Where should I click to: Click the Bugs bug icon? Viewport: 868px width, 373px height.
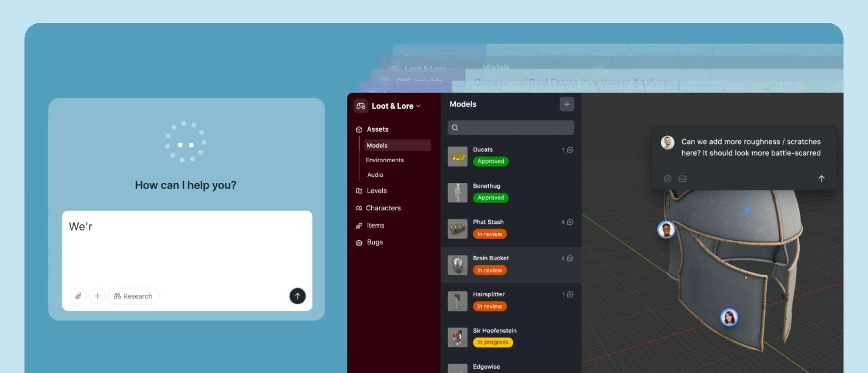pos(359,243)
